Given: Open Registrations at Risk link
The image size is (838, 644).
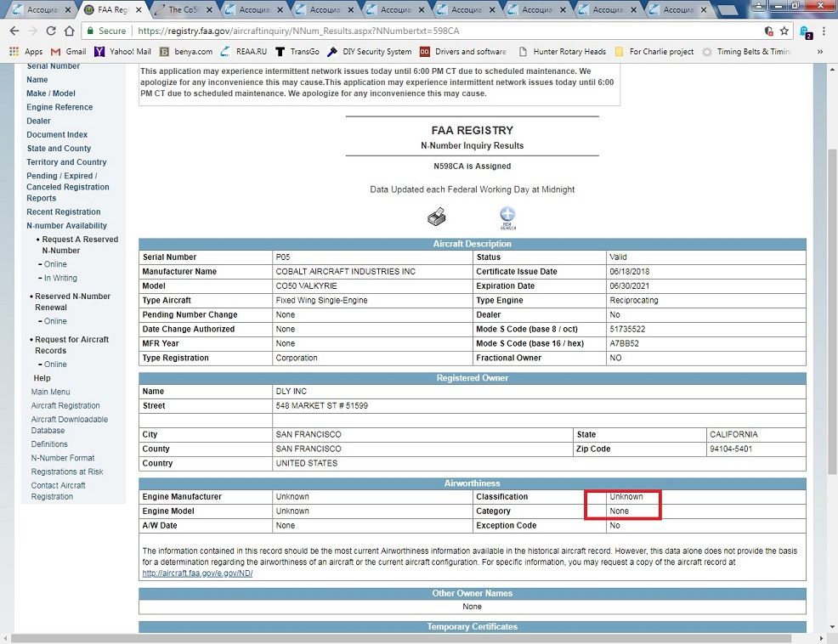Looking at the screenshot, I should click(67, 472).
